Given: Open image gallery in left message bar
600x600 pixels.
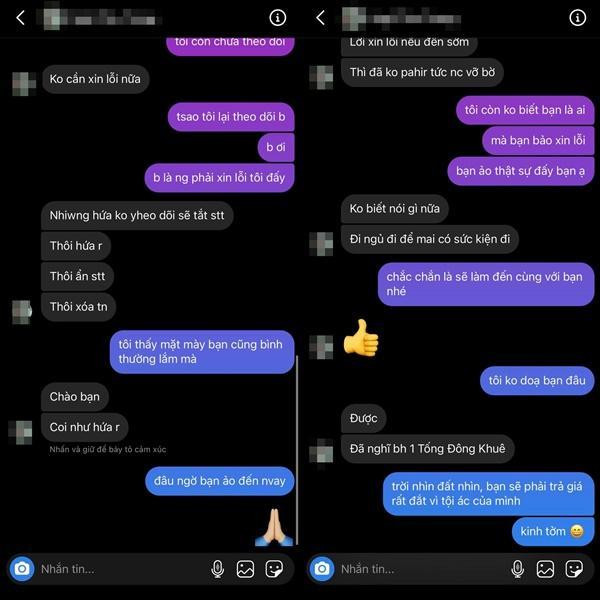Looking at the screenshot, I should point(245,569).
